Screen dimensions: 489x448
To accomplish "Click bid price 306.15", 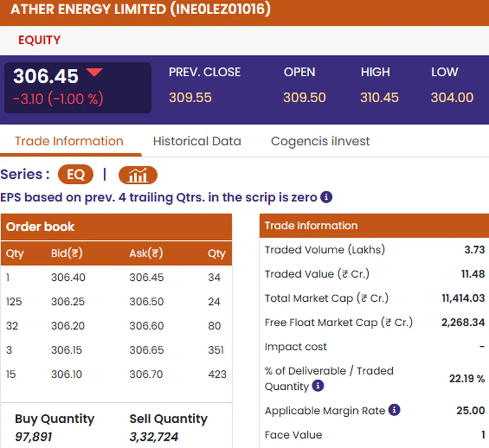I will click(x=66, y=350).
